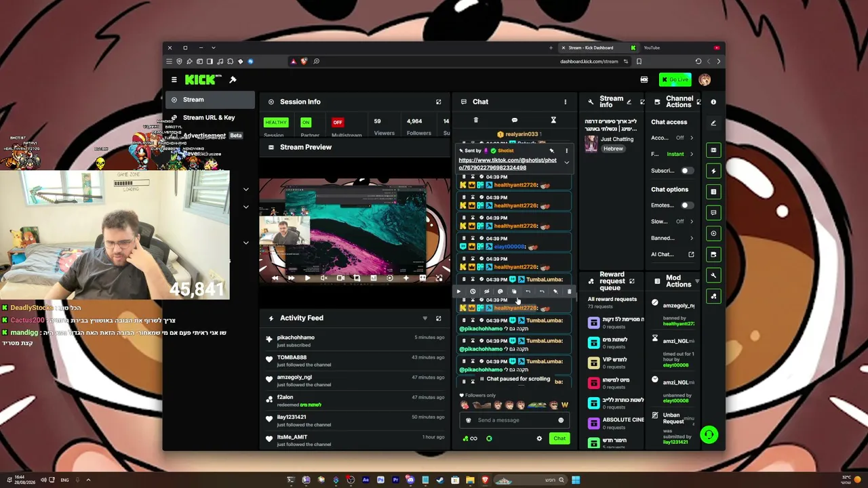
Task: Open the emoji picker in message box
Action: (x=561, y=420)
